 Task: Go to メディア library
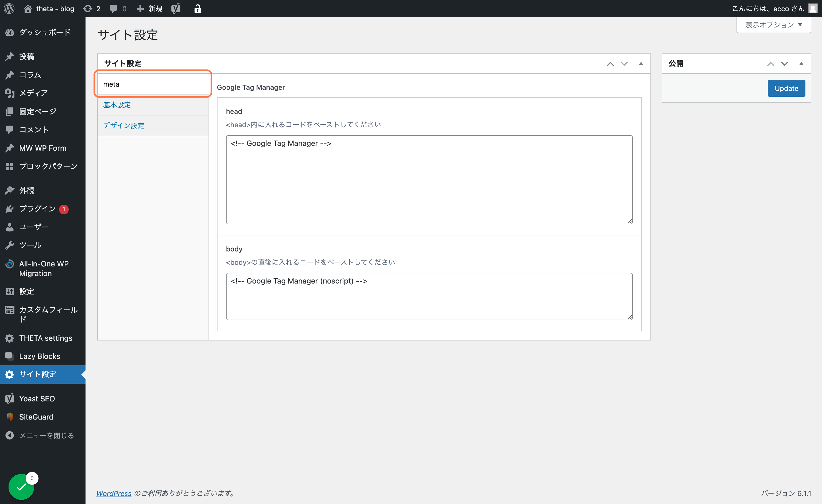[x=43, y=93]
